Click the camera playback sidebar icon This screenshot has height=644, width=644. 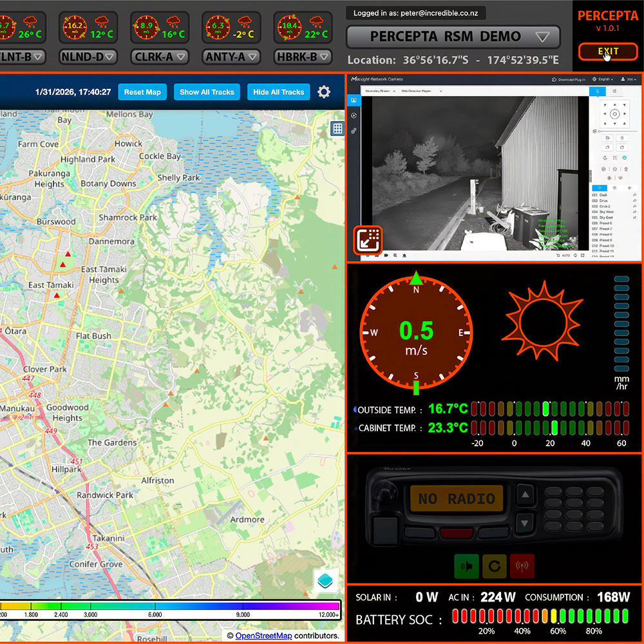tap(354, 115)
